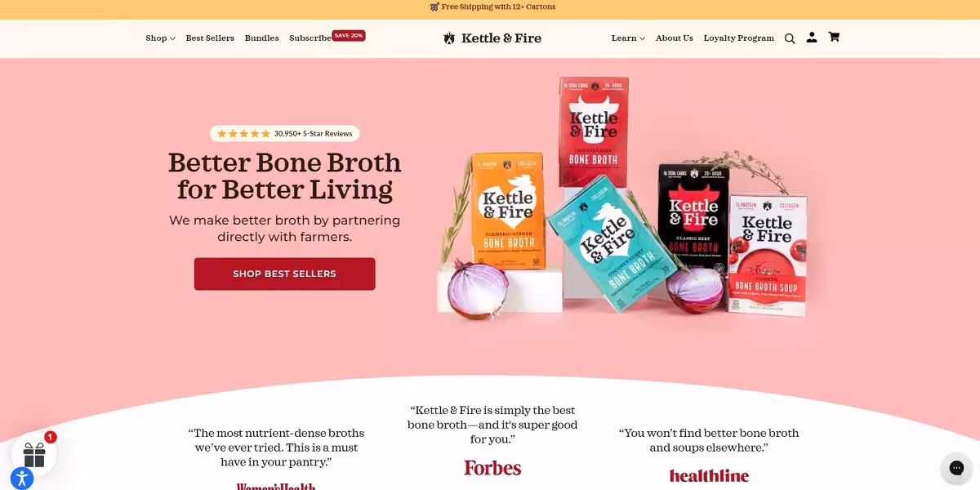
Task: Click the Shop Best Sellers button
Action: pos(284,274)
